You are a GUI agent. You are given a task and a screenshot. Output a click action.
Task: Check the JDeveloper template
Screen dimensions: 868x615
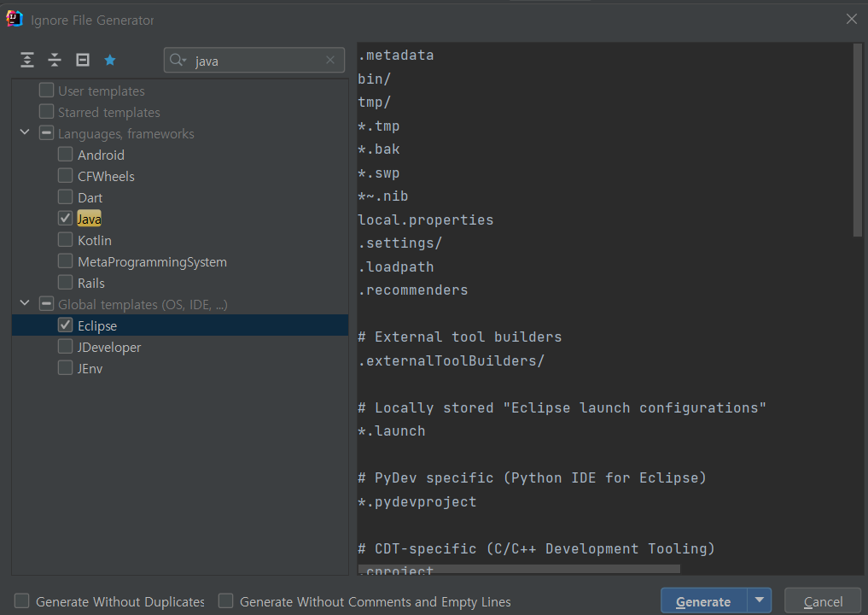click(66, 347)
